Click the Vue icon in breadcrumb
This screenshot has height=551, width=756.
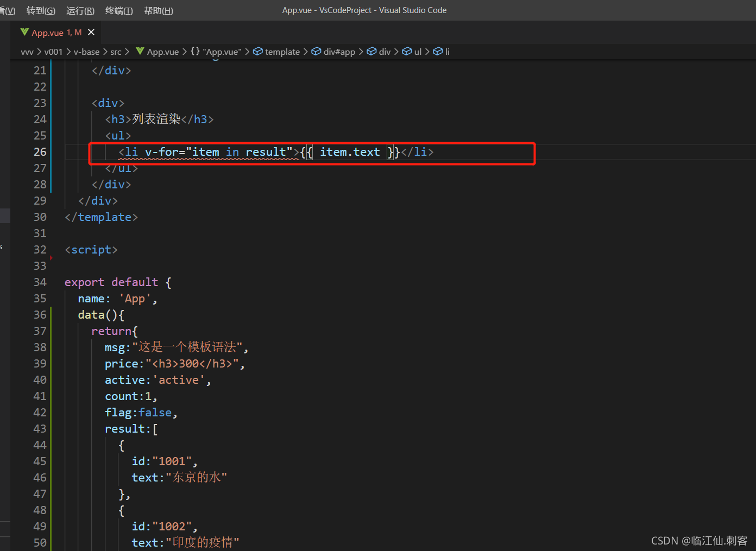(140, 51)
